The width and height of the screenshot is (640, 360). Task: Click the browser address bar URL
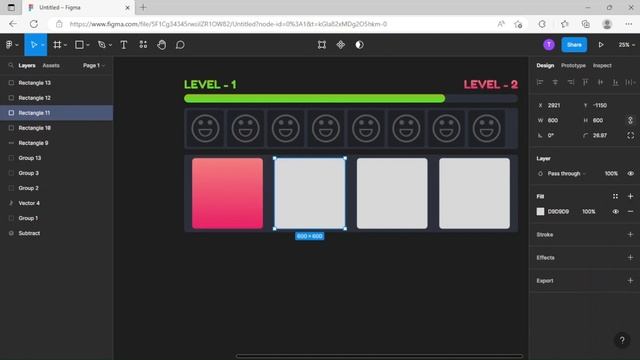point(229,24)
